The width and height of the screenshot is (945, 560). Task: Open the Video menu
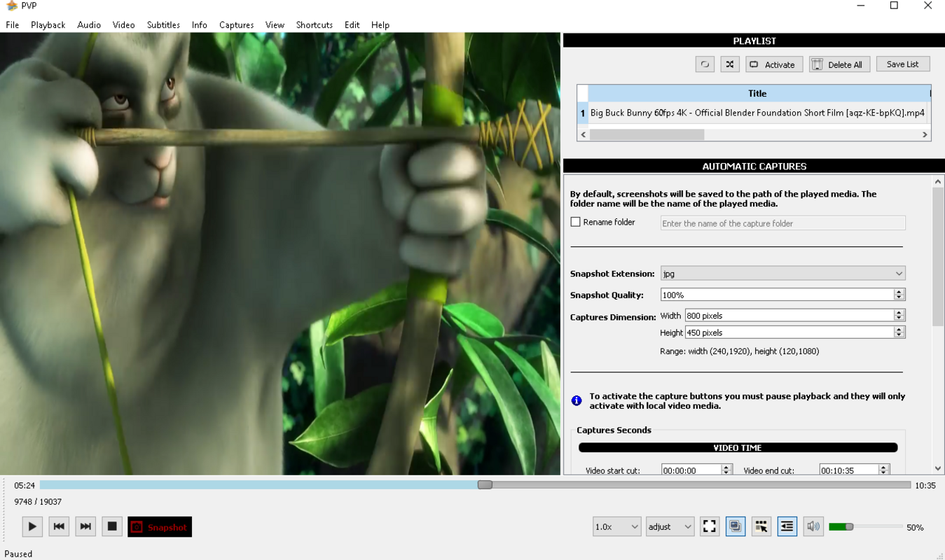[x=123, y=24]
